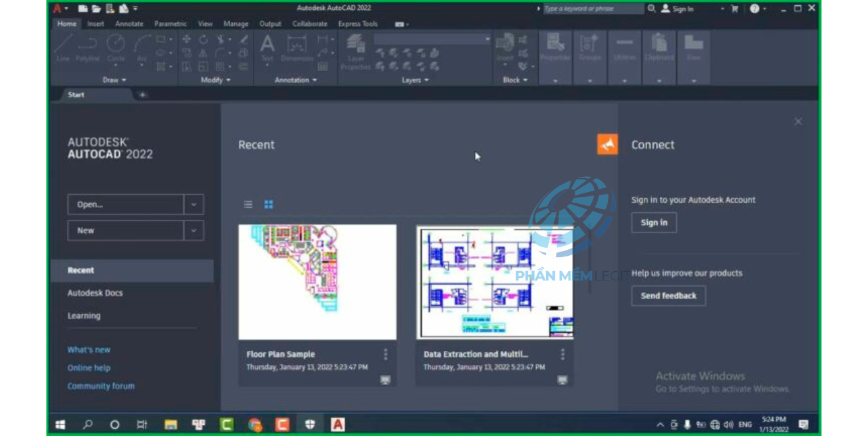Viewport: 868px width, 436px height.
Task: Click the Open file icon in Quick Access toolbar
Action: (x=96, y=9)
